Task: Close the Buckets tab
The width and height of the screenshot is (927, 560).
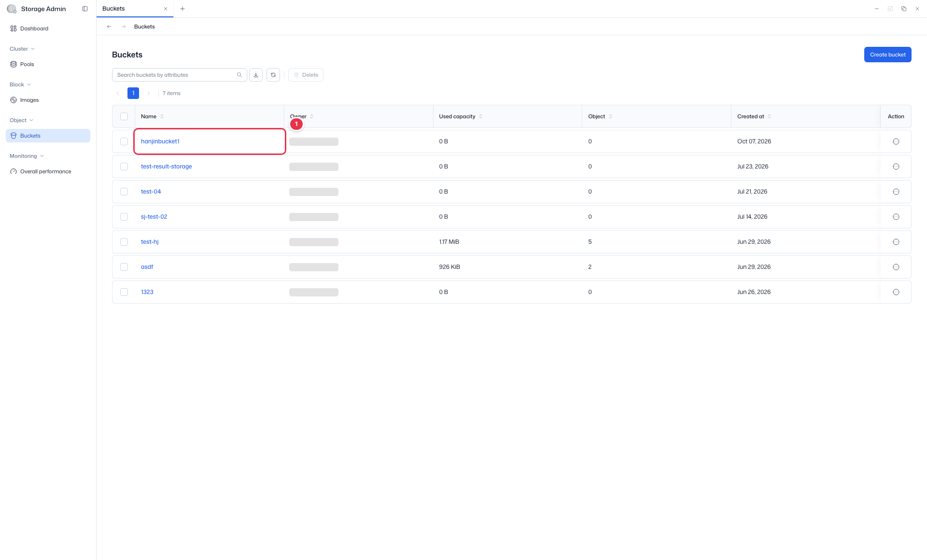Action: (x=166, y=9)
